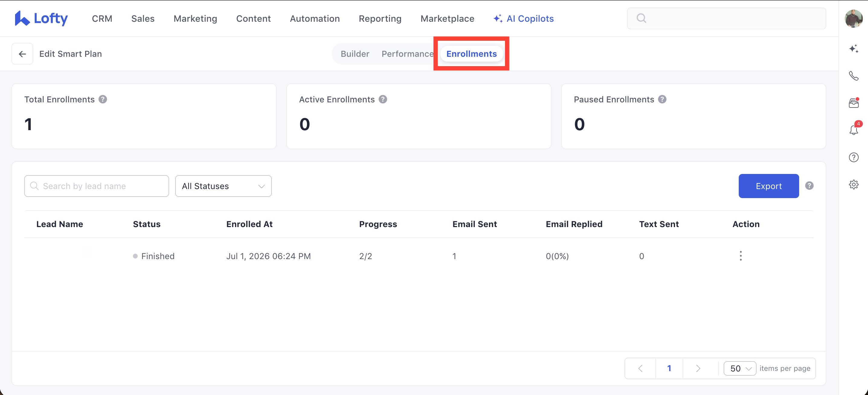
Task: Switch to the Builder tab
Action: [355, 54]
